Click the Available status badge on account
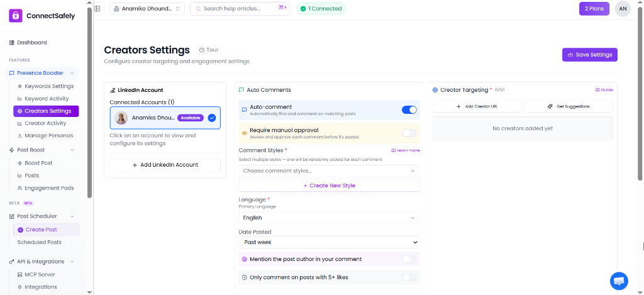This screenshot has height=295, width=644. coord(191,118)
